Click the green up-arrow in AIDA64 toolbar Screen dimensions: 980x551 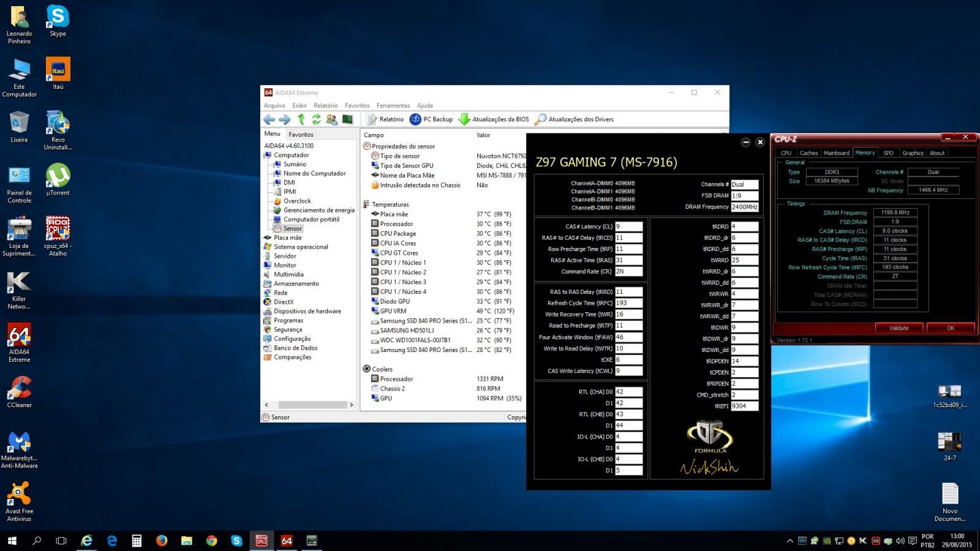(301, 119)
